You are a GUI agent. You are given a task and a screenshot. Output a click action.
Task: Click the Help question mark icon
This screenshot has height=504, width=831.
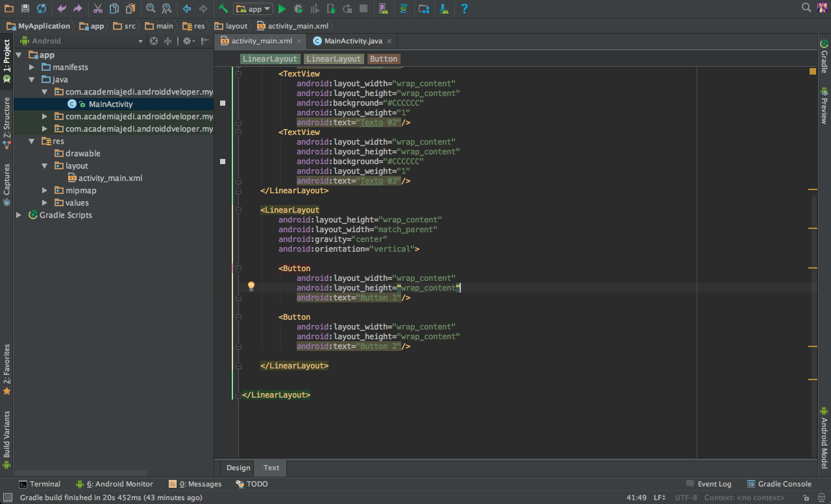click(x=464, y=9)
